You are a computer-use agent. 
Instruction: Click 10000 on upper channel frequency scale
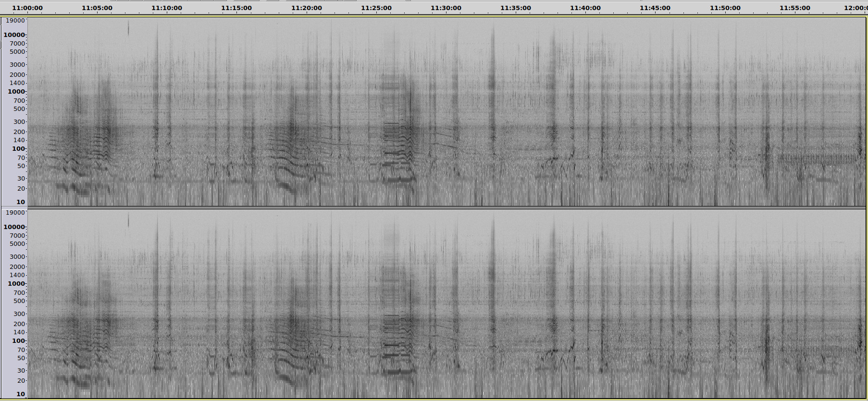[x=14, y=35]
